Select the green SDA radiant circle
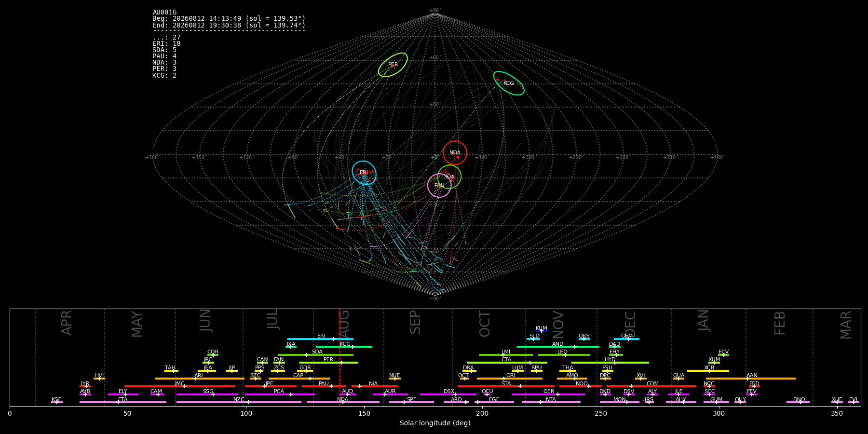 point(449,177)
